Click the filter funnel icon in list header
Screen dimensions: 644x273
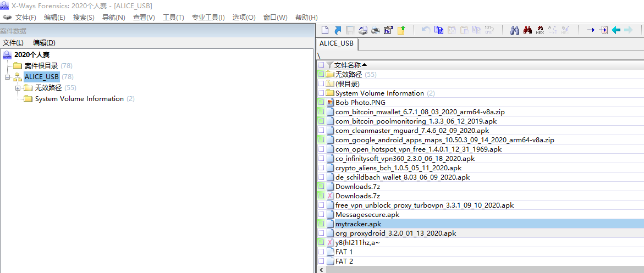(x=330, y=65)
